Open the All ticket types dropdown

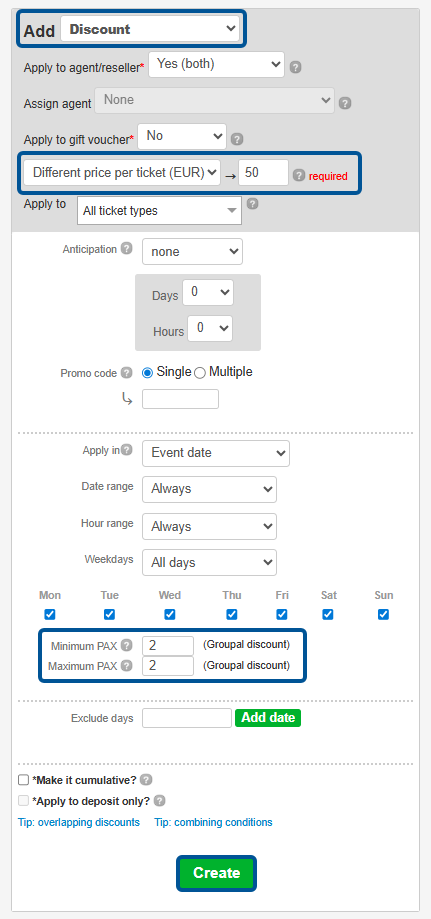point(159,211)
